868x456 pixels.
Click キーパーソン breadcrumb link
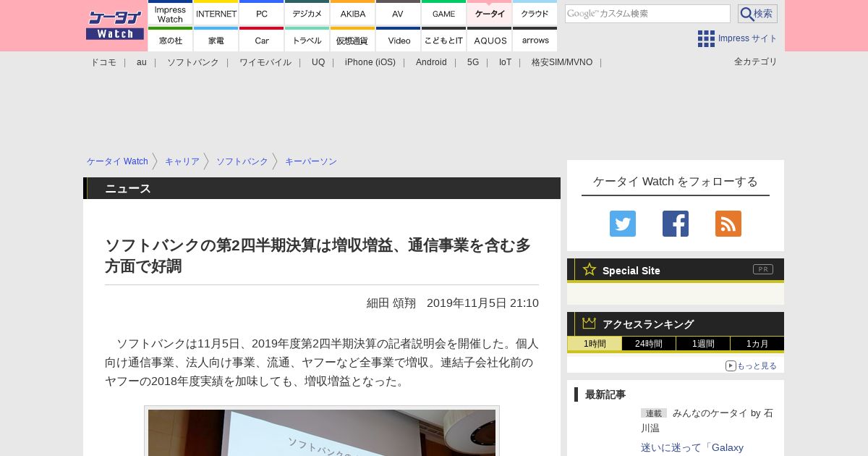(311, 161)
